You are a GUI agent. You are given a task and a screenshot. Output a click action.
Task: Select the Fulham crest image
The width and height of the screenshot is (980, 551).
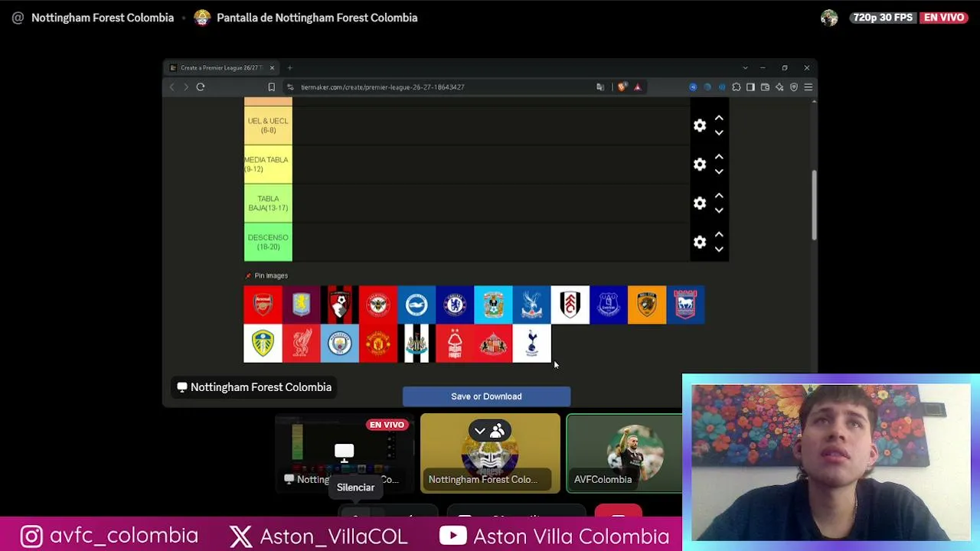570,305
